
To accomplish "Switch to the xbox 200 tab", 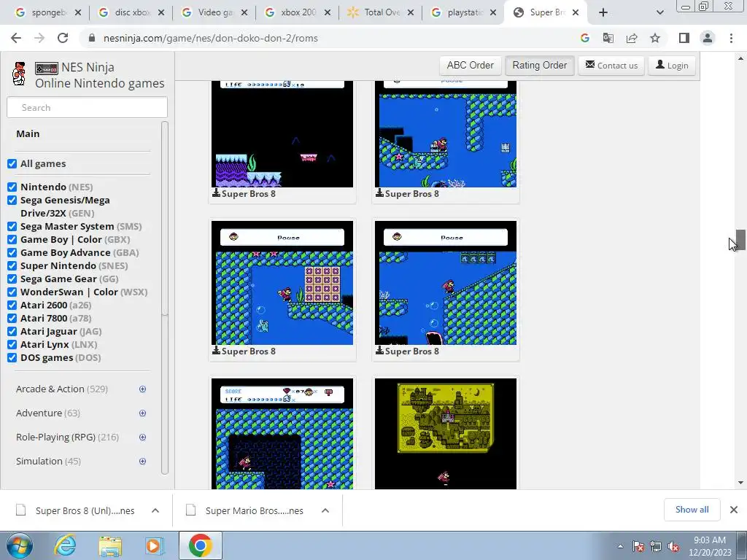I will (298, 12).
